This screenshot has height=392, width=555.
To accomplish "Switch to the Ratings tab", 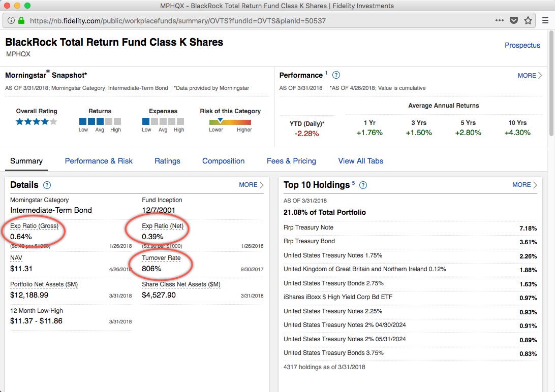I will [x=167, y=161].
